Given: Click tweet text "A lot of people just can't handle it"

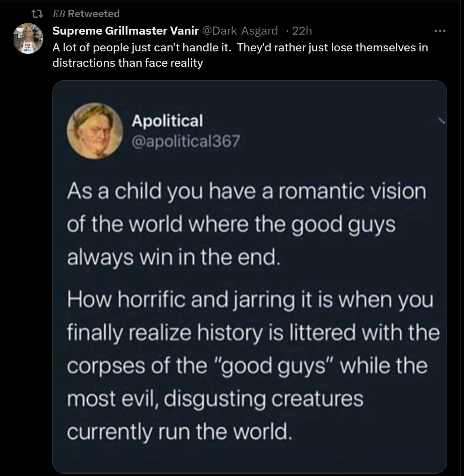Looking at the screenshot, I should point(141,47).
